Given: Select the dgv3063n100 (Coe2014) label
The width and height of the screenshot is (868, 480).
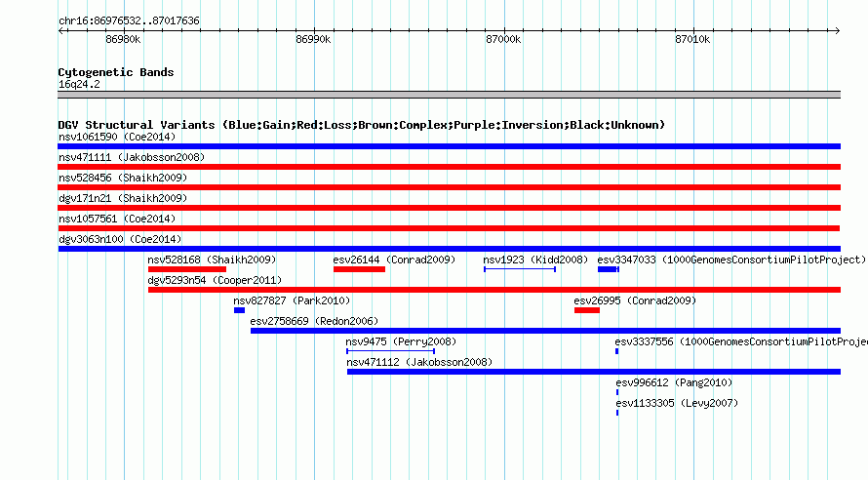Looking at the screenshot, I should click(120, 239).
